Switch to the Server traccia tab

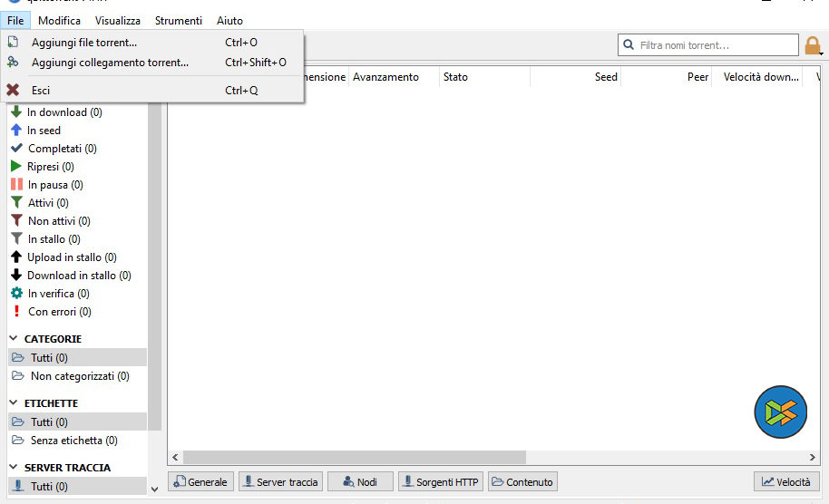click(281, 482)
